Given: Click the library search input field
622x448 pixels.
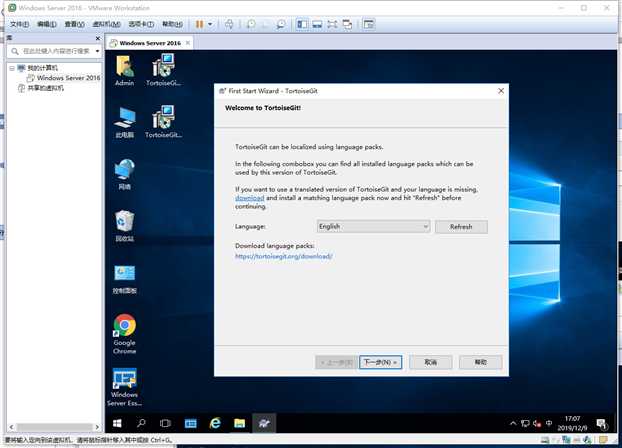Looking at the screenshot, I should 56,51.
